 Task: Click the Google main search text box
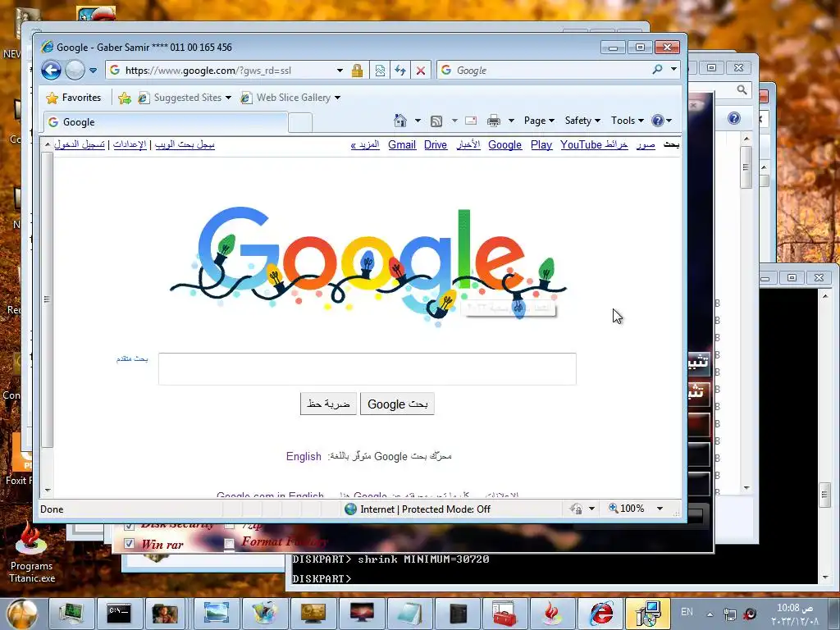tap(367, 368)
